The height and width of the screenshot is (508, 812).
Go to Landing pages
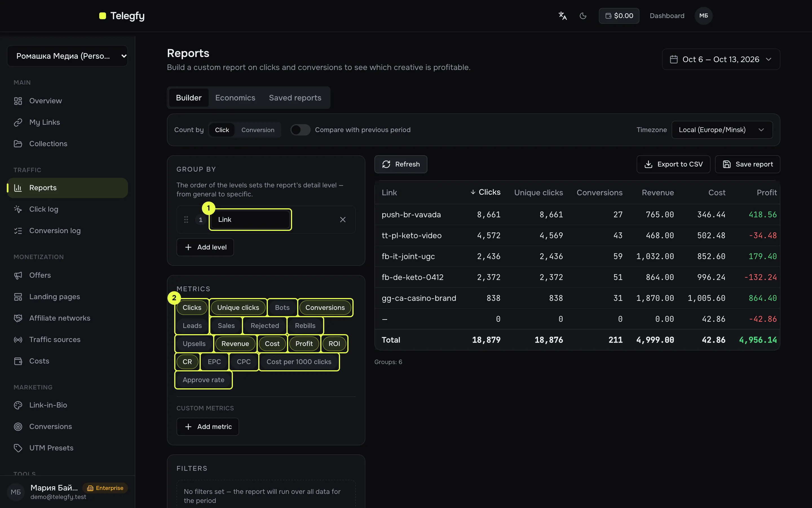67,297
